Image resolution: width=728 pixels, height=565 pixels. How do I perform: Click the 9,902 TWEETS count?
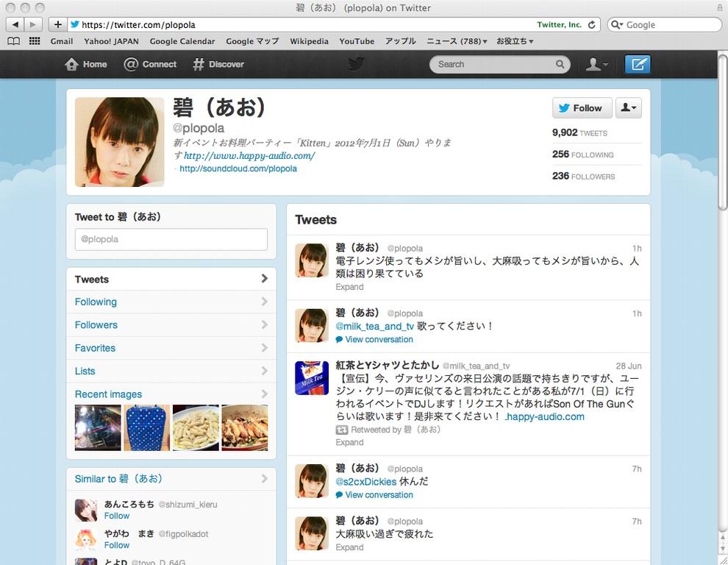pyautogui.click(x=579, y=133)
